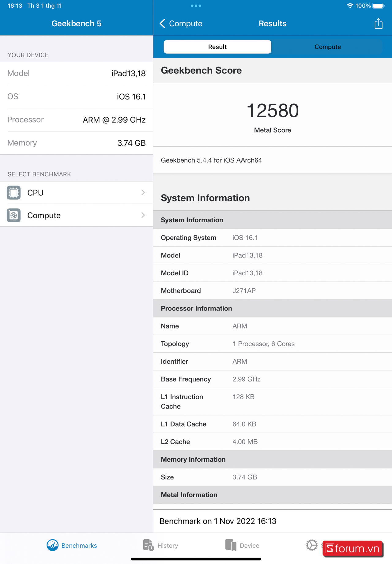
Task: Tap the Processor Information section header
Action: pyautogui.click(x=196, y=308)
